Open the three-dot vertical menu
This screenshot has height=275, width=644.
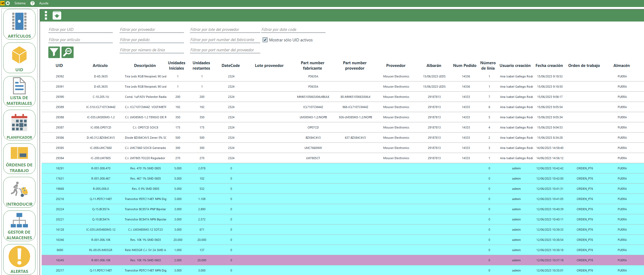point(46,16)
